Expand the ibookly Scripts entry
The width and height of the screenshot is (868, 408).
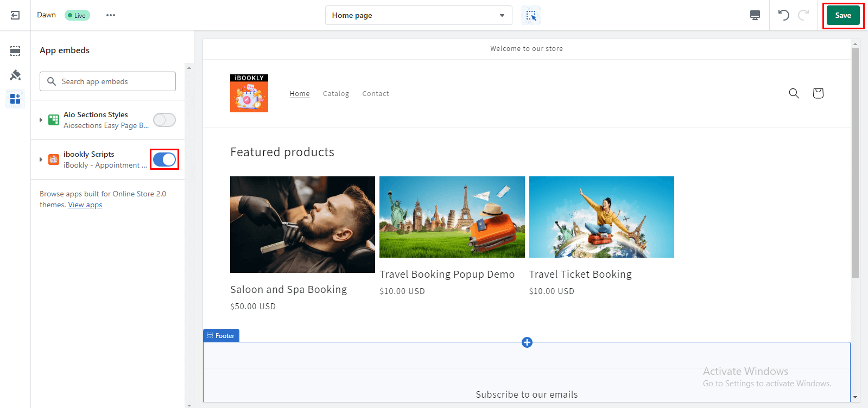[41, 160]
